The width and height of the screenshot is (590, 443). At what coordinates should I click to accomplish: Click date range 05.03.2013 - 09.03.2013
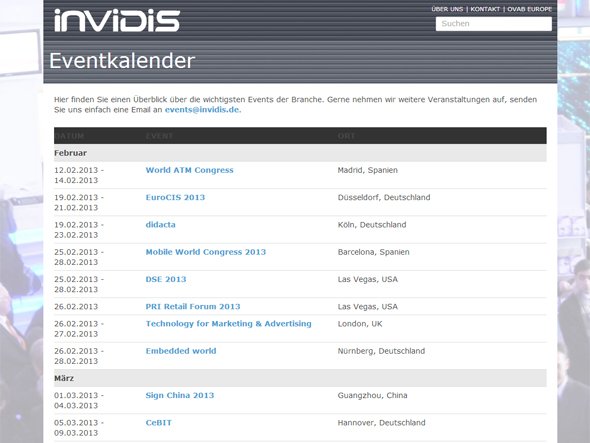click(79, 428)
